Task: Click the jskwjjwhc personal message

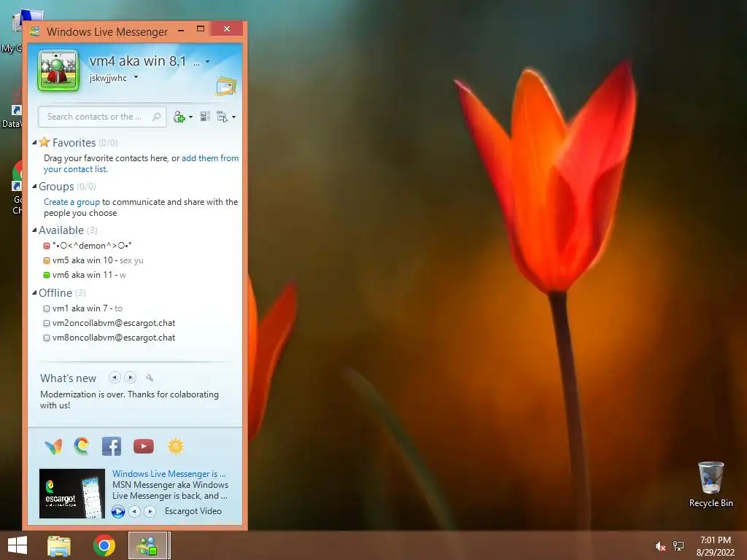Action: [x=108, y=77]
